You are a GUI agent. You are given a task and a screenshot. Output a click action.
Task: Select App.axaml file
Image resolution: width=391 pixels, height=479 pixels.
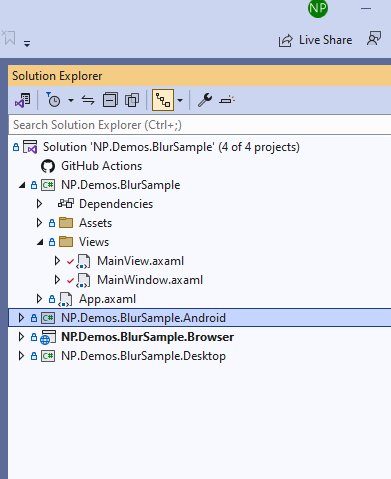tap(107, 299)
